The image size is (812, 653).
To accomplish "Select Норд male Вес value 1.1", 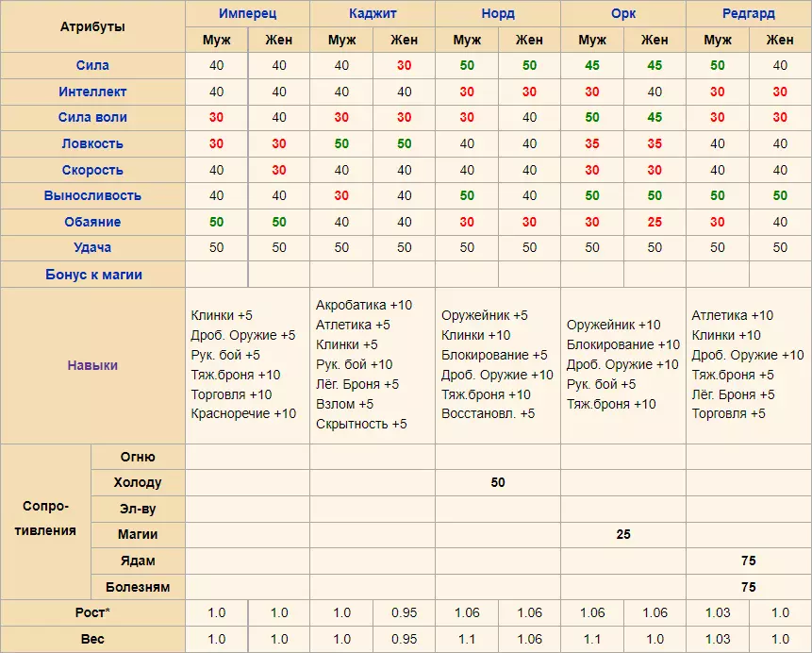I will pos(467,639).
